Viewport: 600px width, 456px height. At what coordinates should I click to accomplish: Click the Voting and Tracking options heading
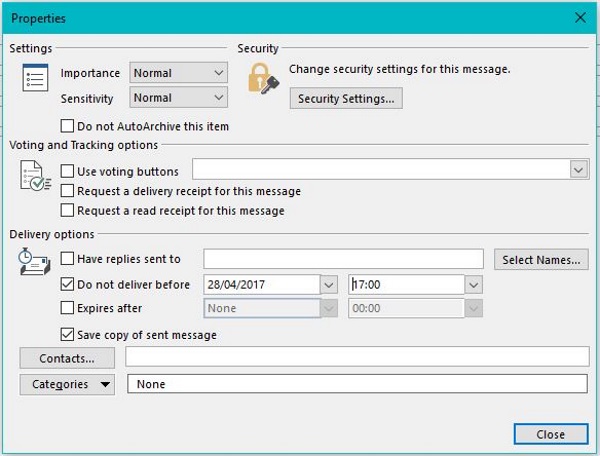pos(83,145)
